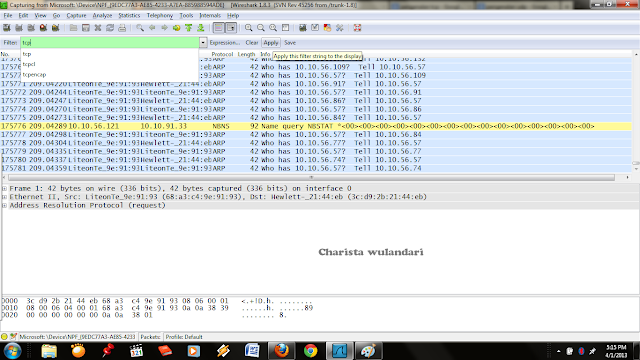This screenshot has height=360, width=640.
Task: Find a packet with magnifier icon
Action: (140, 28)
